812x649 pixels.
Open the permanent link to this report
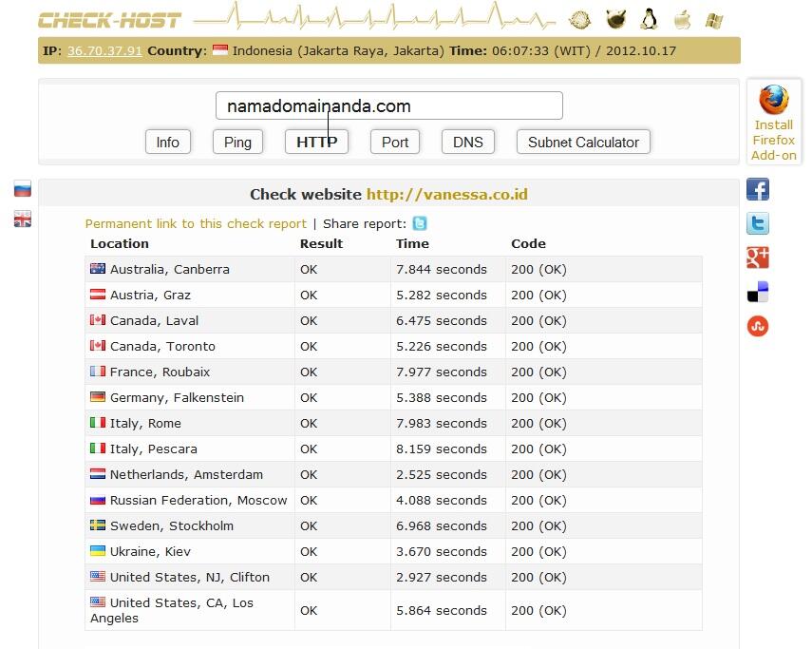point(196,223)
